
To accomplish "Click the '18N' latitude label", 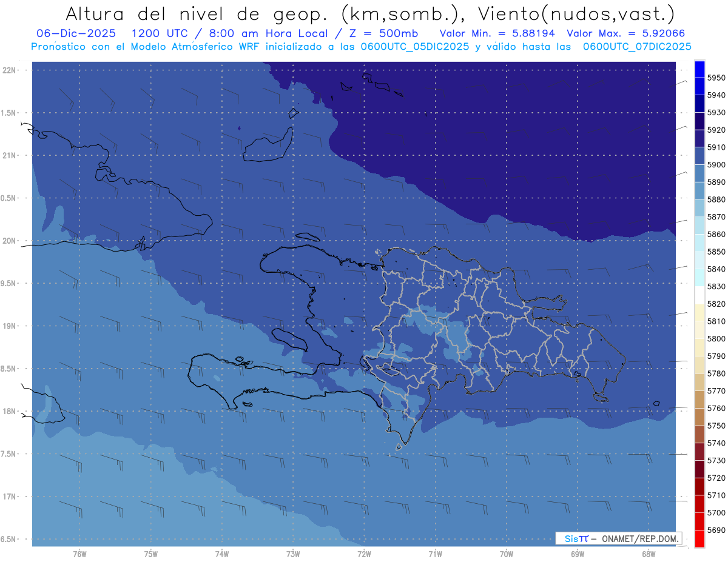I will pos(9,411).
